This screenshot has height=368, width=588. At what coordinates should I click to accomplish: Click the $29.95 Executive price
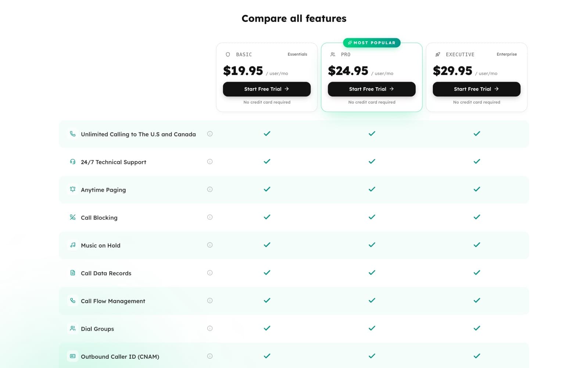click(453, 71)
